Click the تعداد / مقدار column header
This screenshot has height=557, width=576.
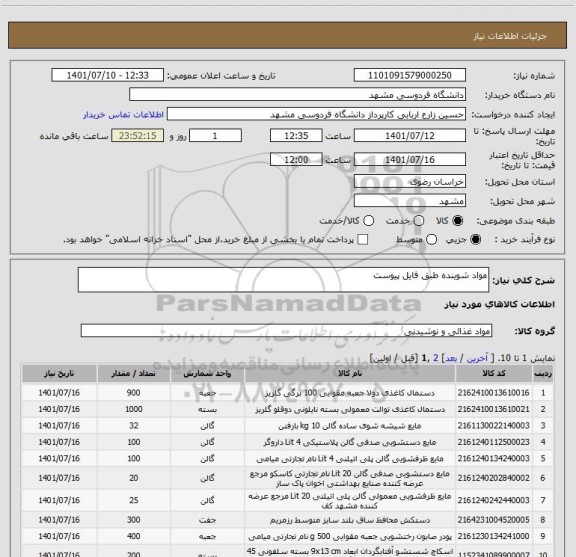(133, 374)
